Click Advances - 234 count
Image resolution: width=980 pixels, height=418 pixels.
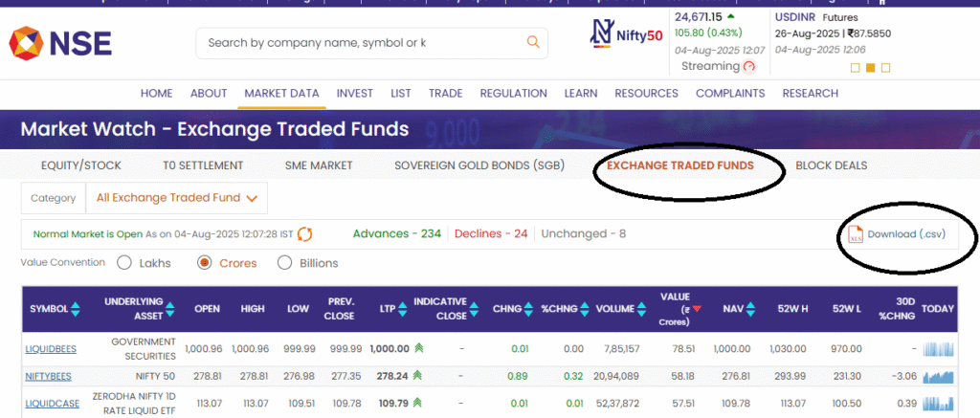coord(397,233)
